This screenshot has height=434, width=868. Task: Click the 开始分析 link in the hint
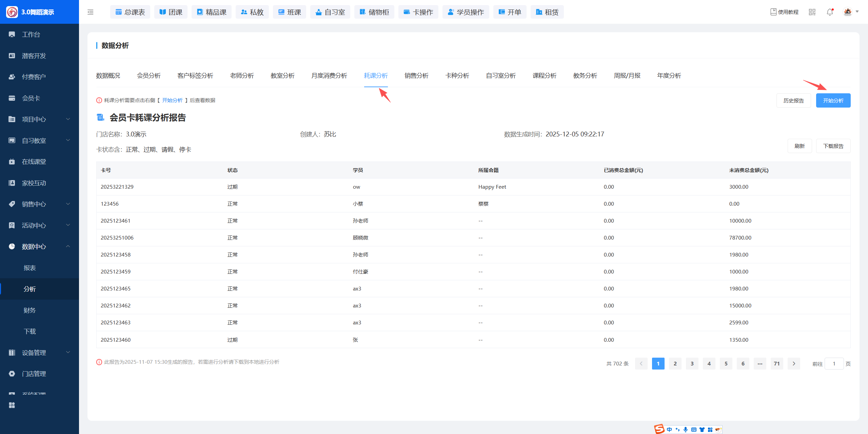[172, 100]
